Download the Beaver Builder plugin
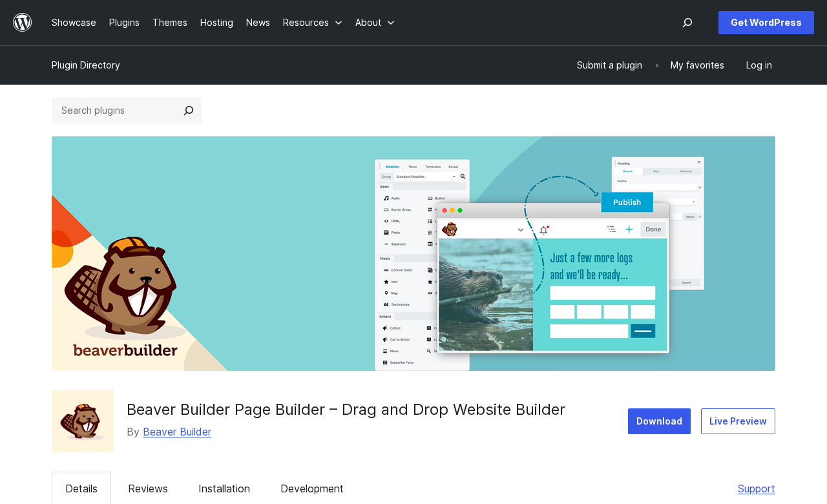827x504 pixels. tap(659, 421)
